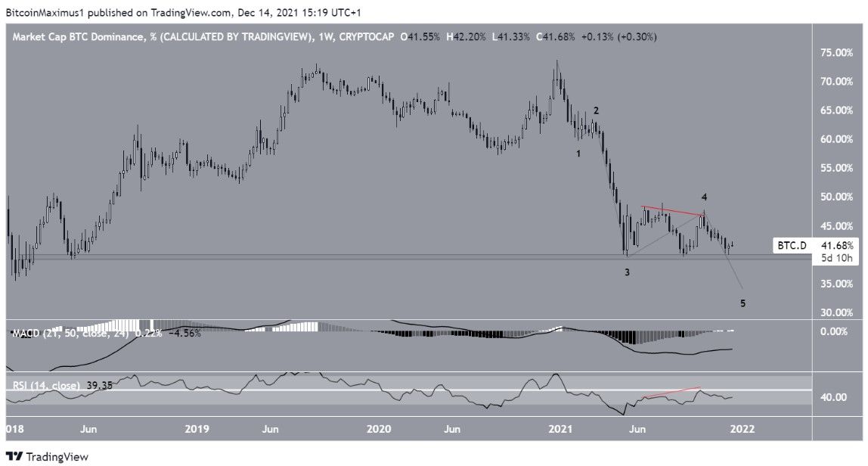This screenshot has width=868, height=466.
Task: Click the TradingView logo at bottom left
Action: point(47,457)
